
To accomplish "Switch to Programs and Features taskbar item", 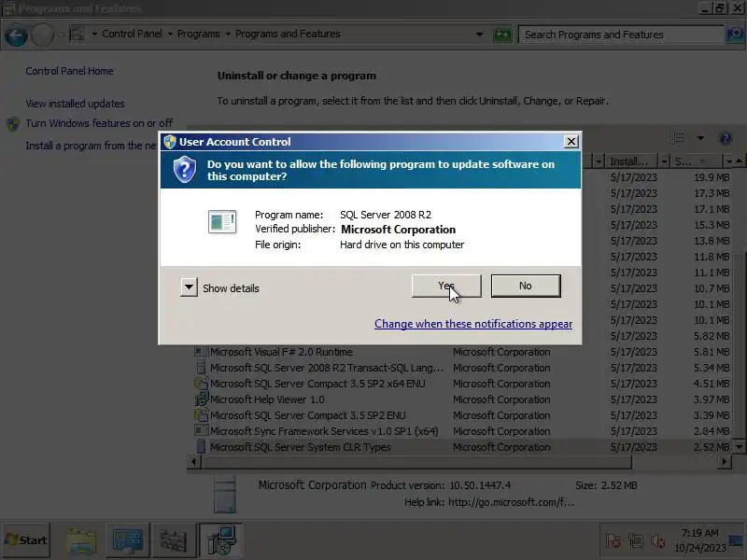I will (221, 540).
